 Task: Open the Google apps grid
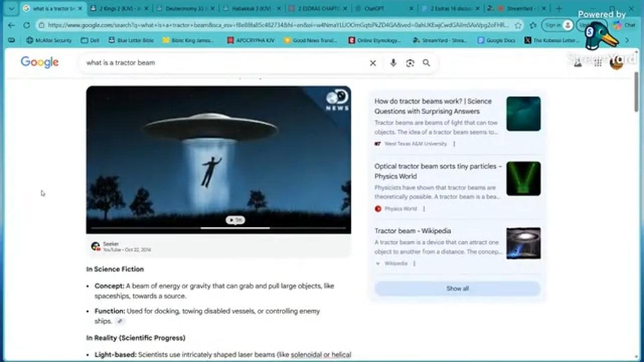coord(598,62)
